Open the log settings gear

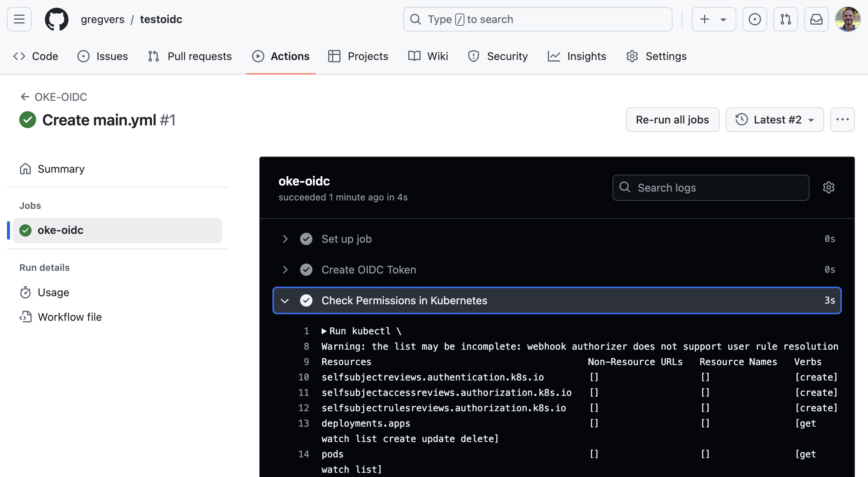[x=829, y=187]
